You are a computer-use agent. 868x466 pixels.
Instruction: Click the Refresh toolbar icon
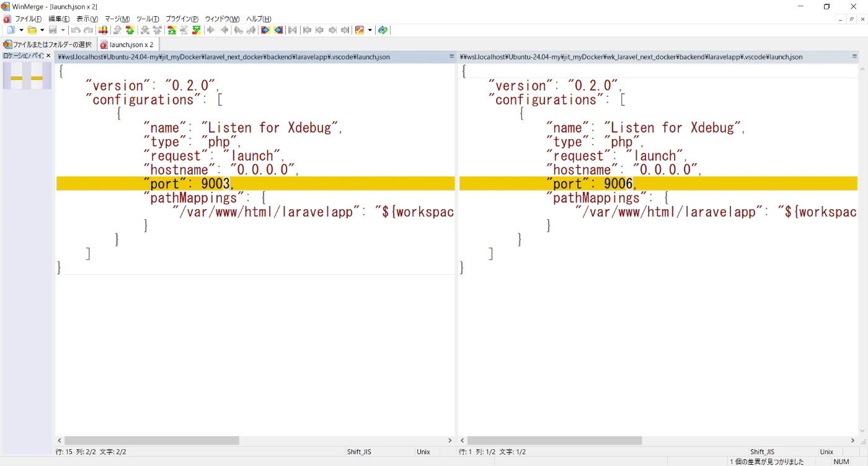pos(383,30)
